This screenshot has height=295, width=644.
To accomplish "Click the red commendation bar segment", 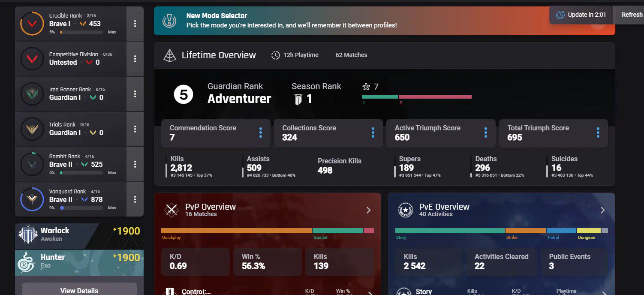I will 435,97.
